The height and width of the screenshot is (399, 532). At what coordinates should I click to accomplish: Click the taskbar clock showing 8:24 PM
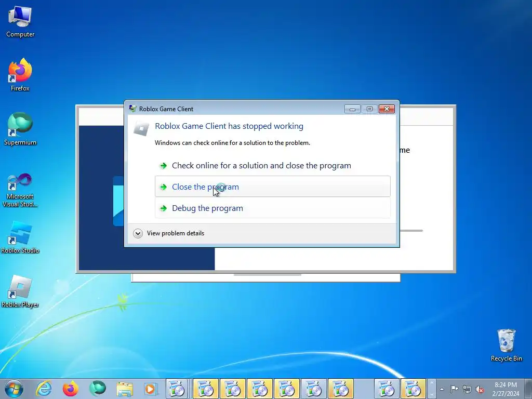(x=506, y=389)
